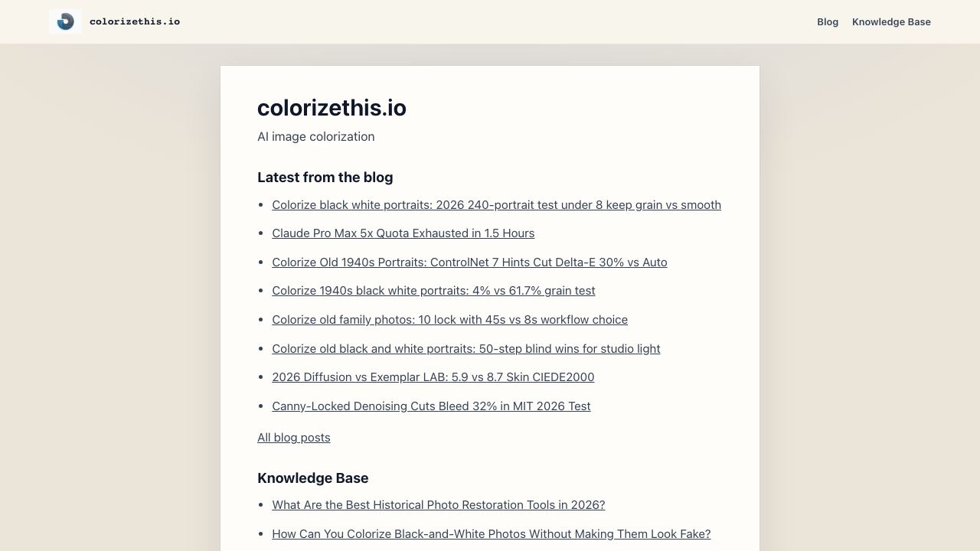Go to All blog posts
Image resolution: width=980 pixels, height=551 pixels.
(x=294, y=438)
